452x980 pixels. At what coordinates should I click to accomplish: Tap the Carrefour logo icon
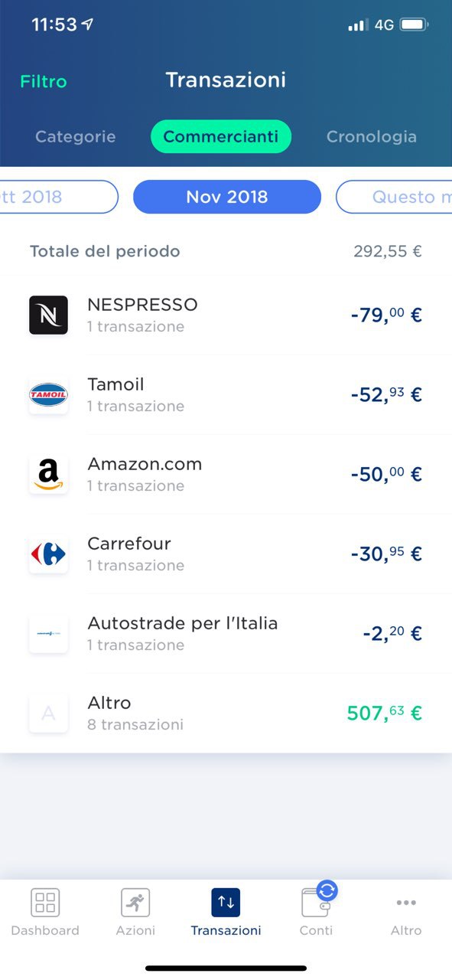(x=48, y=554)
